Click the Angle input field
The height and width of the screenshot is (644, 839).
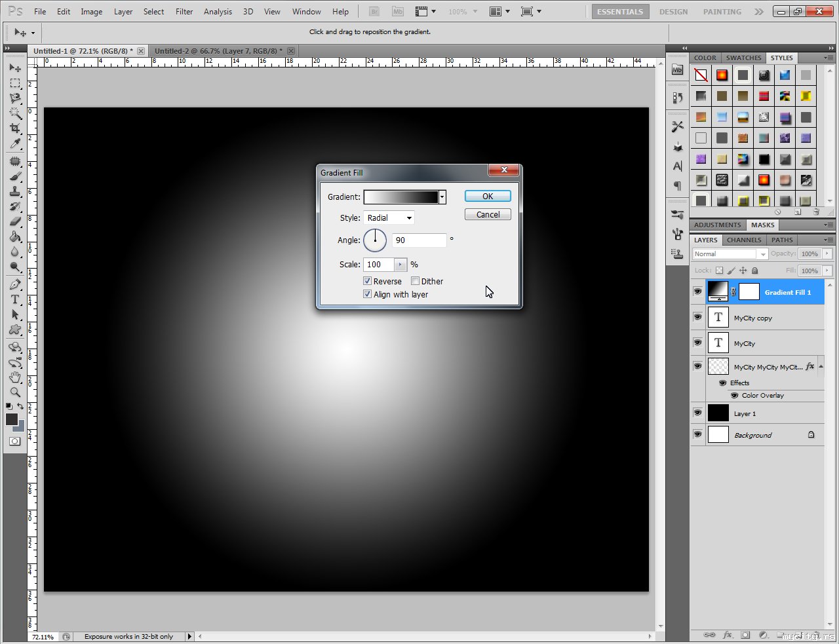pos(419,240)
